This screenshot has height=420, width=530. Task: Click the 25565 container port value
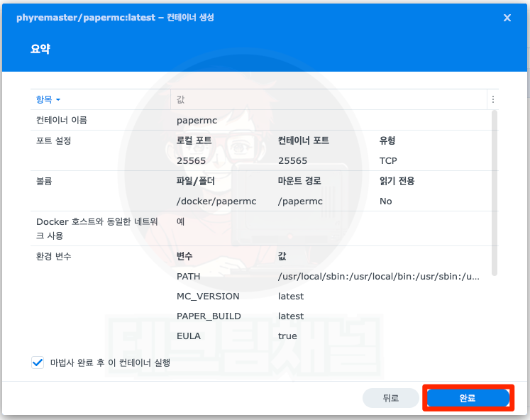coord(292,161)
